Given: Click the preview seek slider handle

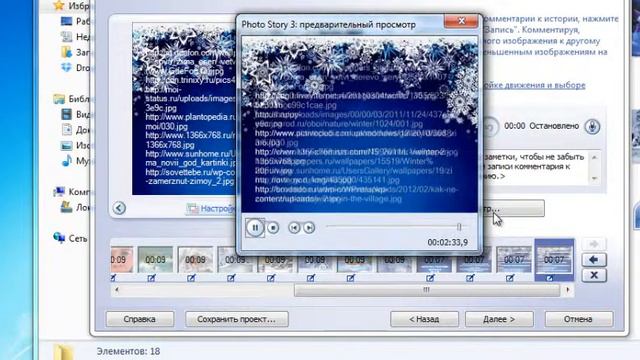Looking at the screenshot, I should pos(459,227).
